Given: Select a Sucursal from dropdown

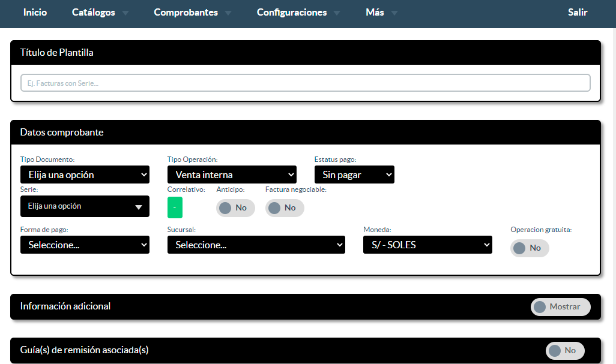Looking at the screenshot, I should 256,245.
